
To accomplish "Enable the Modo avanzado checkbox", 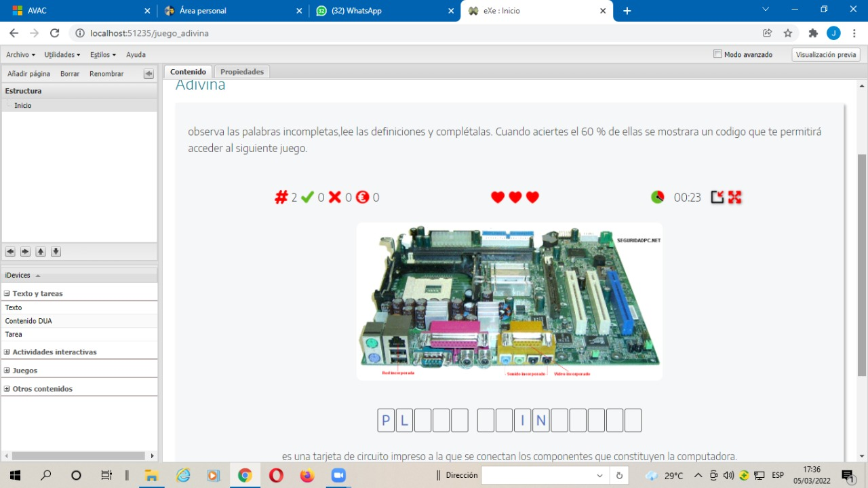I will pyautogui.click(x=717, y=54).
